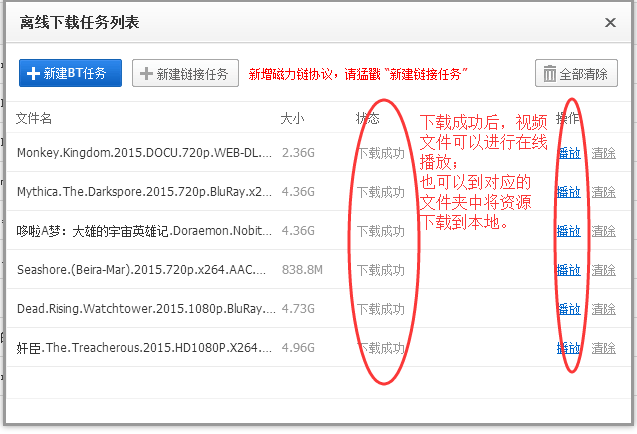Screen dimensions: 637x434
Task: Select file name Mythica.The.Darkspore.2015.720p.BluRay
Action: coord(144,191)
